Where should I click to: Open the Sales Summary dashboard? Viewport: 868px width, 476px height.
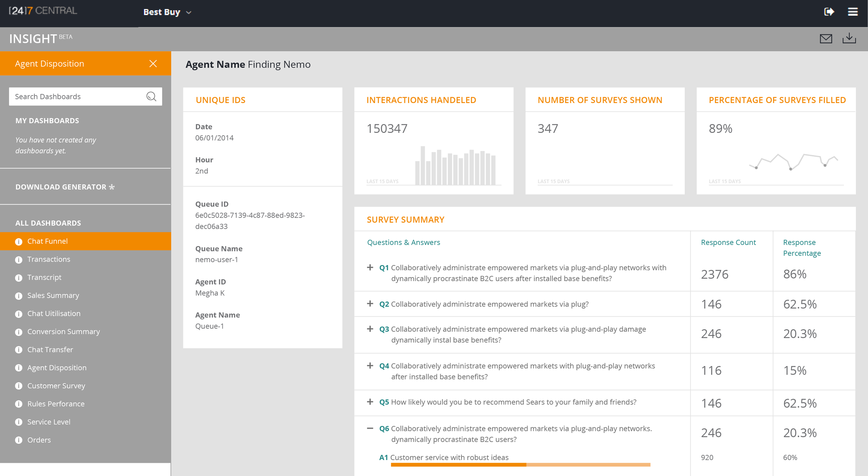point(53,295)
